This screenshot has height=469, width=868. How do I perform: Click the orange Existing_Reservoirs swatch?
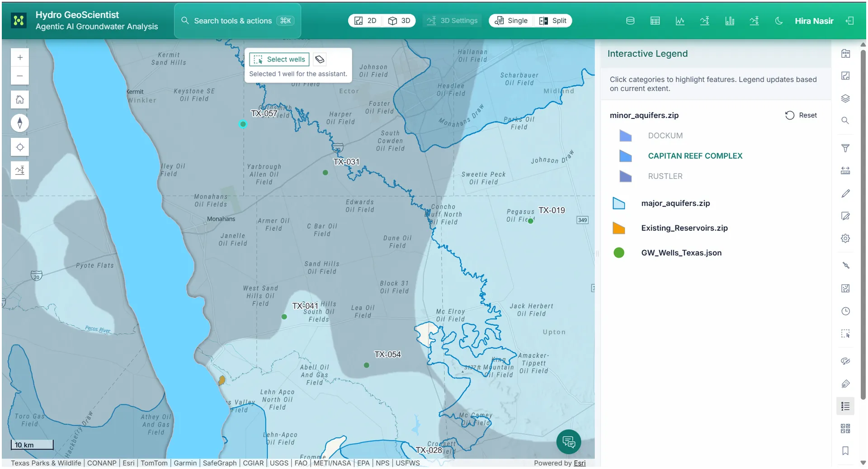(x=619, y=228)
